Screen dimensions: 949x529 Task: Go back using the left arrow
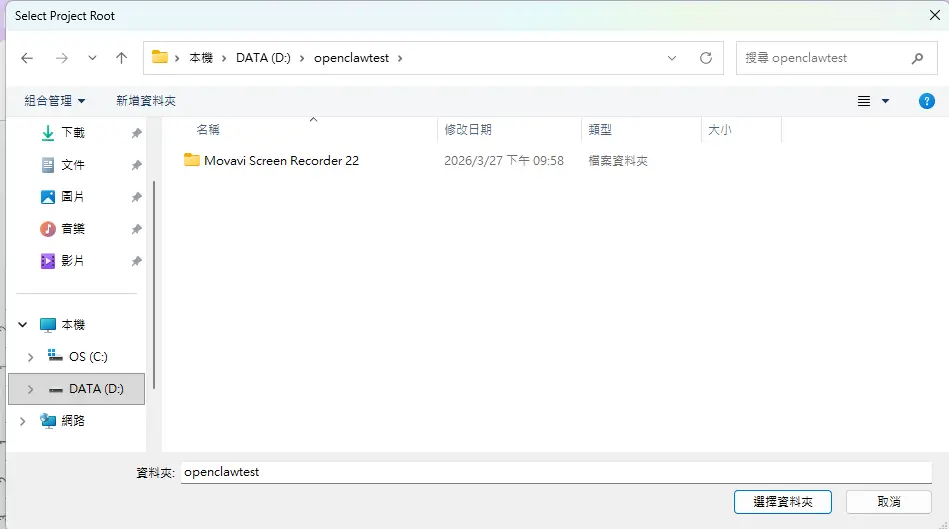coord(27,58)
